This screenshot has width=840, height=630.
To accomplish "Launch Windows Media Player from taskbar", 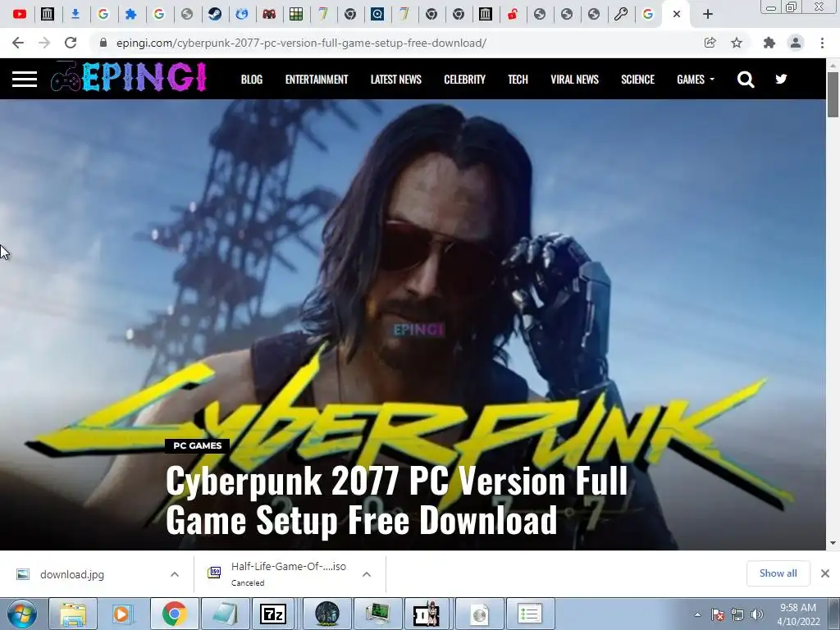I will click(x=122, y=614).
